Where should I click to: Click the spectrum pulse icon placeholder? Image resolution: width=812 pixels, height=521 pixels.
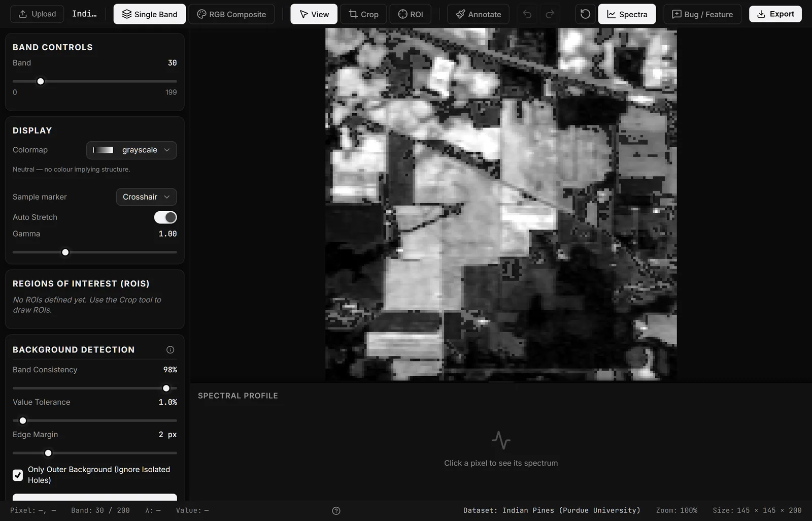coord(501,440)
